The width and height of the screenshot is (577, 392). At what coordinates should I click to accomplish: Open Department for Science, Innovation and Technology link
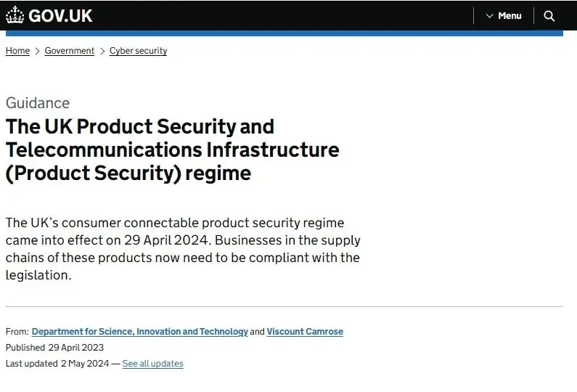140,332
